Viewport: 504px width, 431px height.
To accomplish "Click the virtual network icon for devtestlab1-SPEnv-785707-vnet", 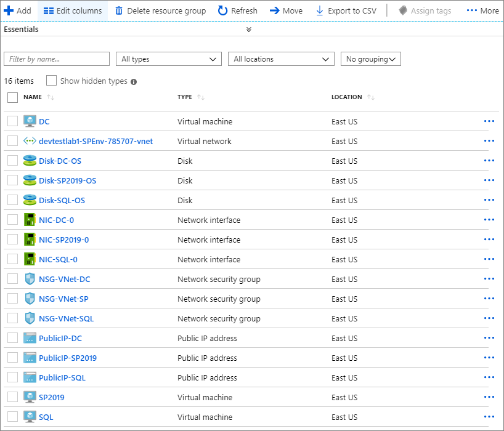I will point(30,141).
